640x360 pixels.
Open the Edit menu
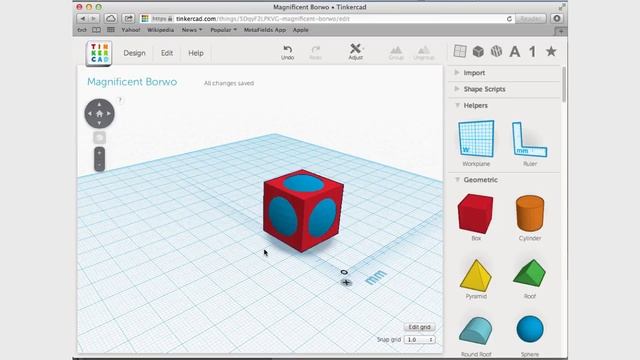(167, 53)
